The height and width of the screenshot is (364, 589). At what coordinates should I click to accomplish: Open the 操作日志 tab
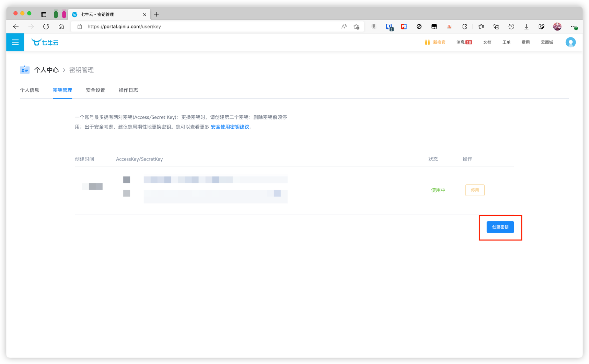point(128,90)
